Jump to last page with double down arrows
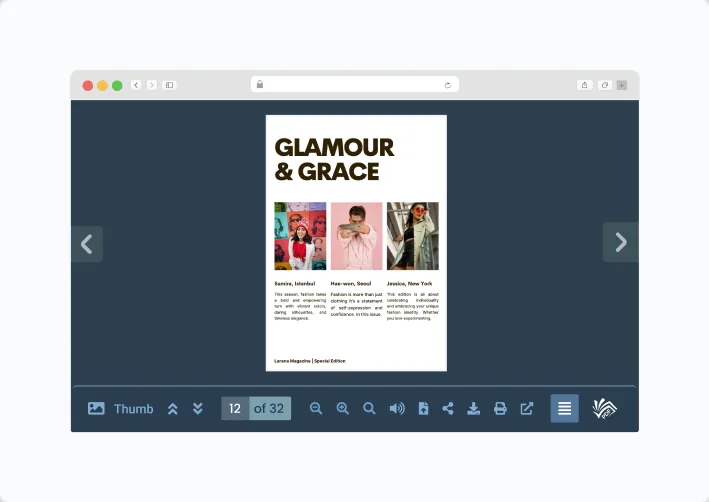Screen dimensions: 709x502 pos(198,409)
